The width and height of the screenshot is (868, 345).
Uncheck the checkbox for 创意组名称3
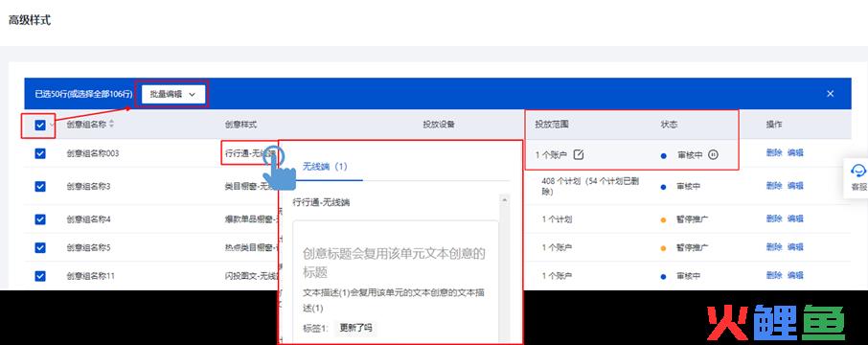[x=40, y=187]
